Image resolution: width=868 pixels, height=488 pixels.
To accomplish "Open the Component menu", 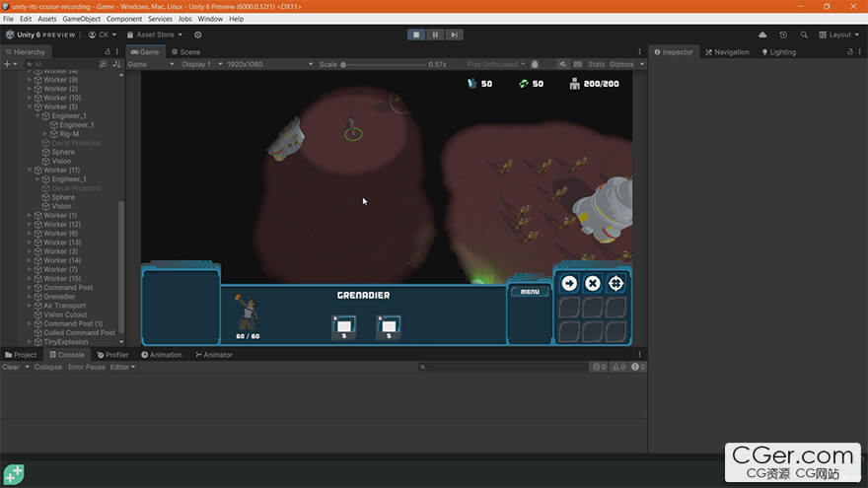I will (x=124, y=19).
